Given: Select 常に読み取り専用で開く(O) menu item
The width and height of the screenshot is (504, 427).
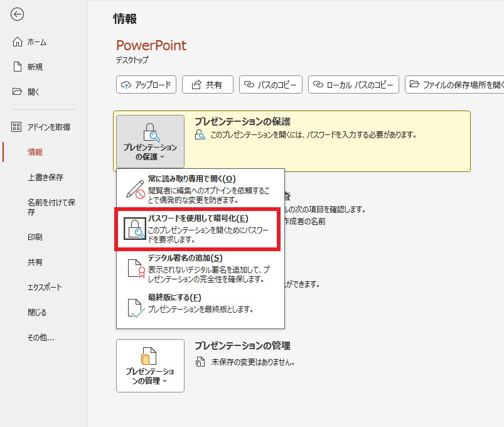Looking at the screenshot, I should pos(201,189).
